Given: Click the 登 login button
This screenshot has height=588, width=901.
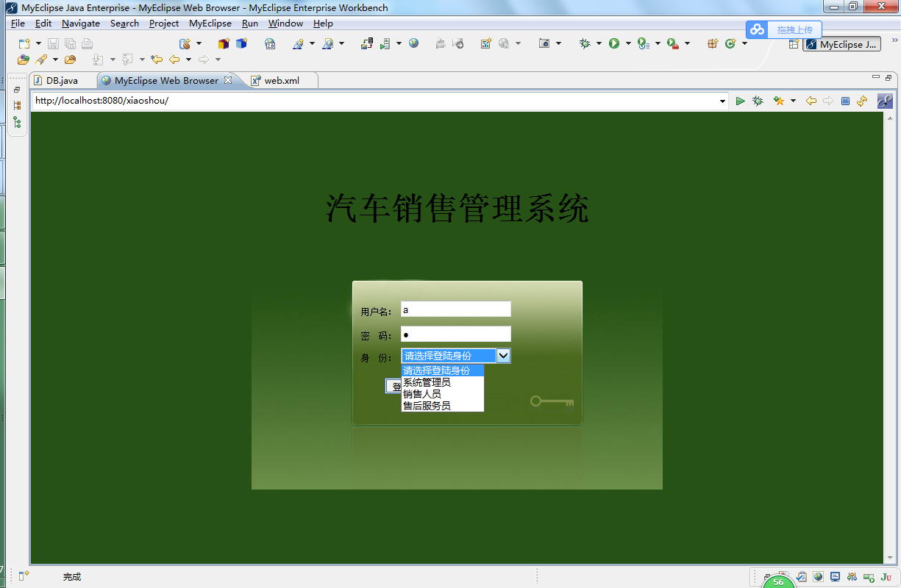Looking at the screenshot, I should (x=393, y=386).
